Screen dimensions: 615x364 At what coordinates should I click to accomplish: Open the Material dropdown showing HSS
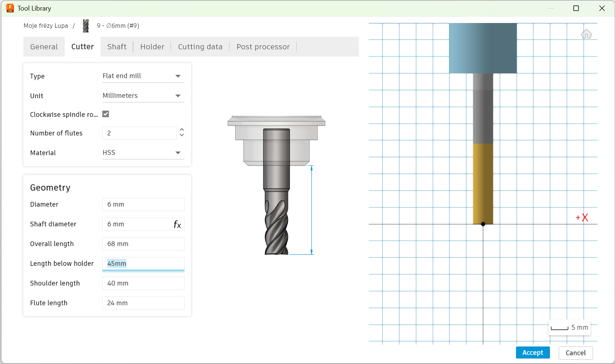pos(143,153)
